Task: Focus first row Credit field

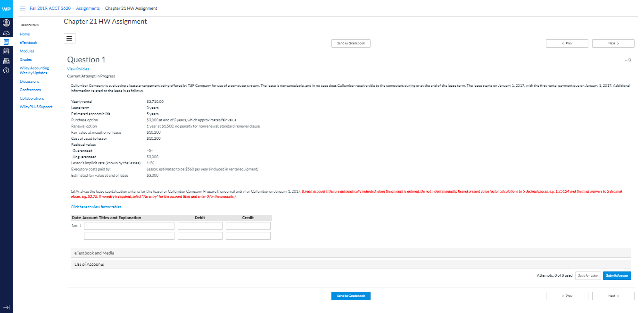Action: [x=248, y=226]
